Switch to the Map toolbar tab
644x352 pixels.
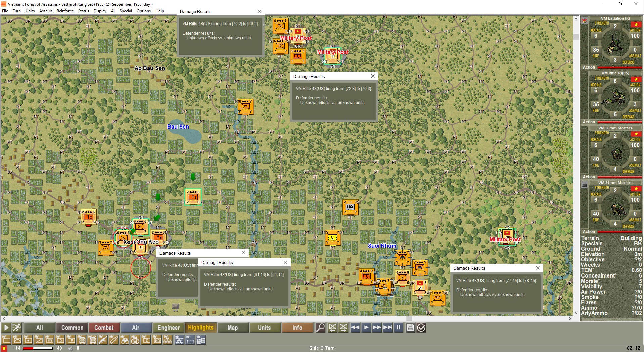pos(233,328)
